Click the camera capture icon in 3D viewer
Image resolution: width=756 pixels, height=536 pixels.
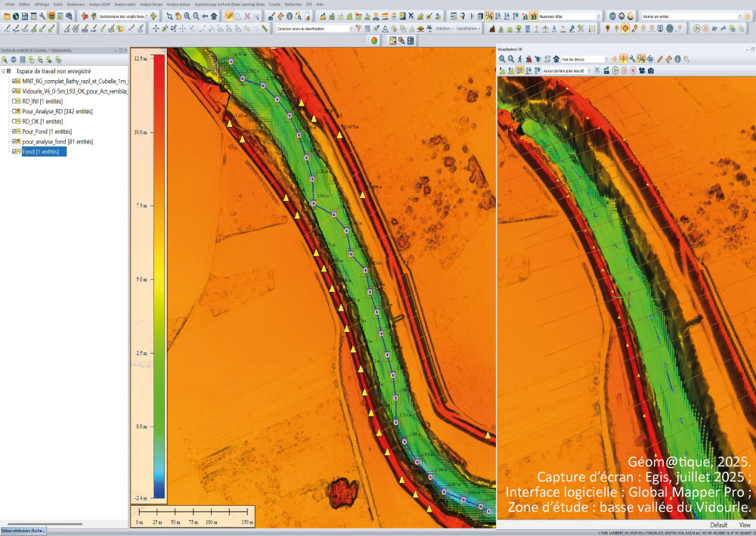[650, 70]
